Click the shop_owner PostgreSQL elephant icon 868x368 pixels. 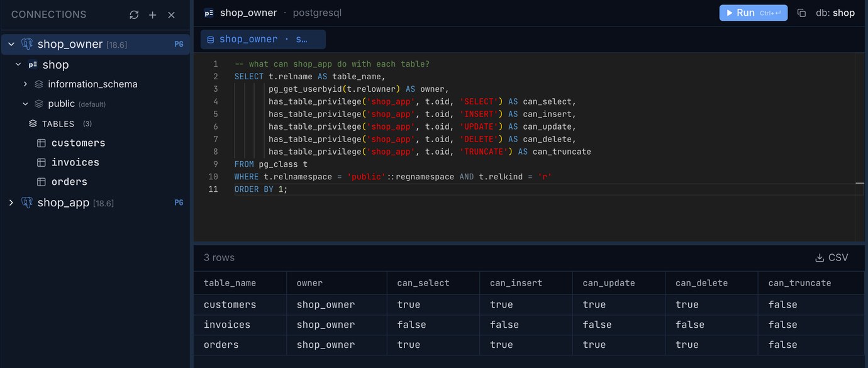27,44
